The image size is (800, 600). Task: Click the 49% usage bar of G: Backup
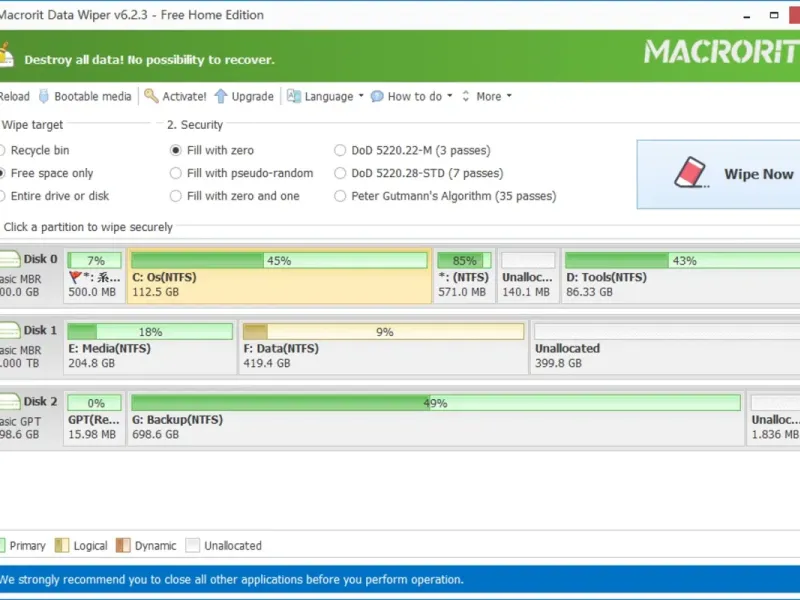pos(436,403)
